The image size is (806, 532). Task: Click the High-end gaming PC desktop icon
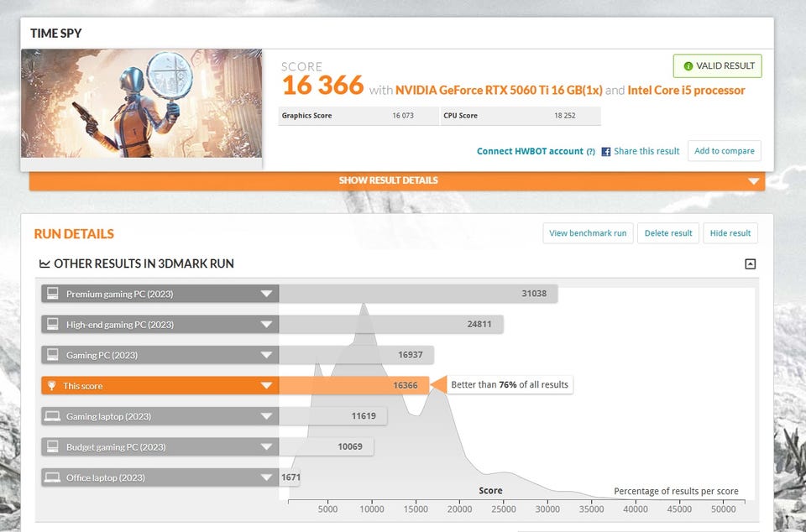(52, 324)
